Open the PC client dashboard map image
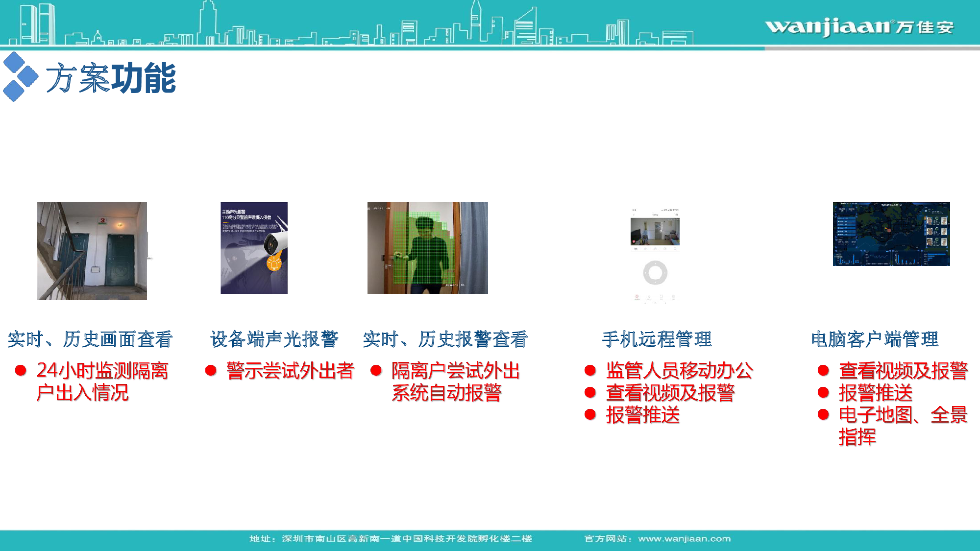This screenshot has height=551, width=980. point(891,234)
